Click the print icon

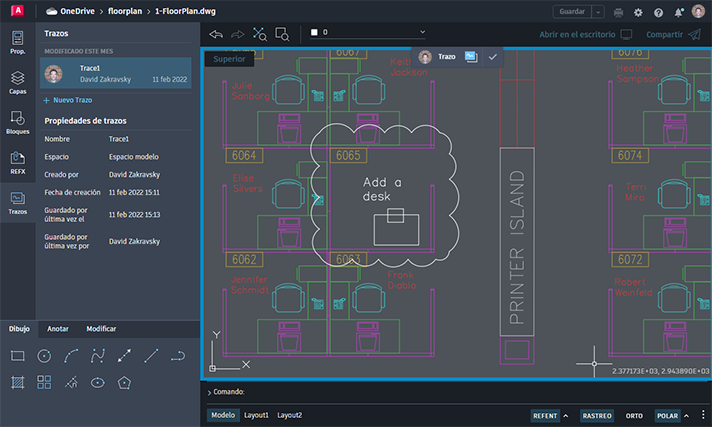[x=618, y=12]
